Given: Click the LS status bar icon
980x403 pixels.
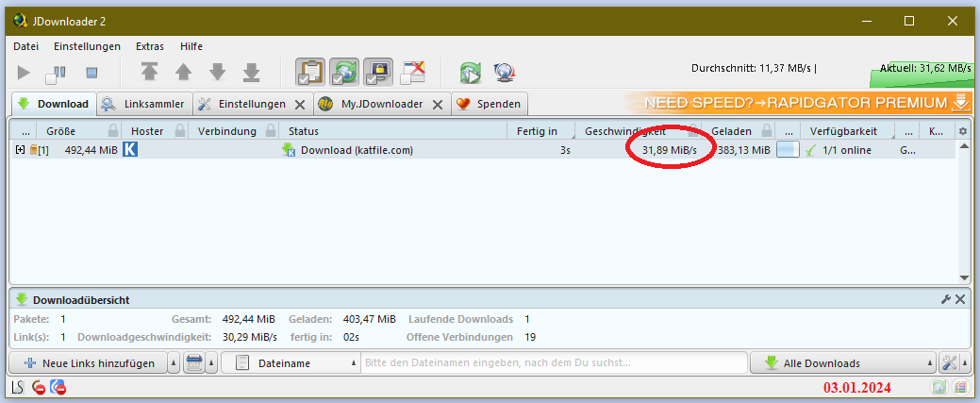Looking at the screenshot, I should pyautogui.click(x=18, y=388).
